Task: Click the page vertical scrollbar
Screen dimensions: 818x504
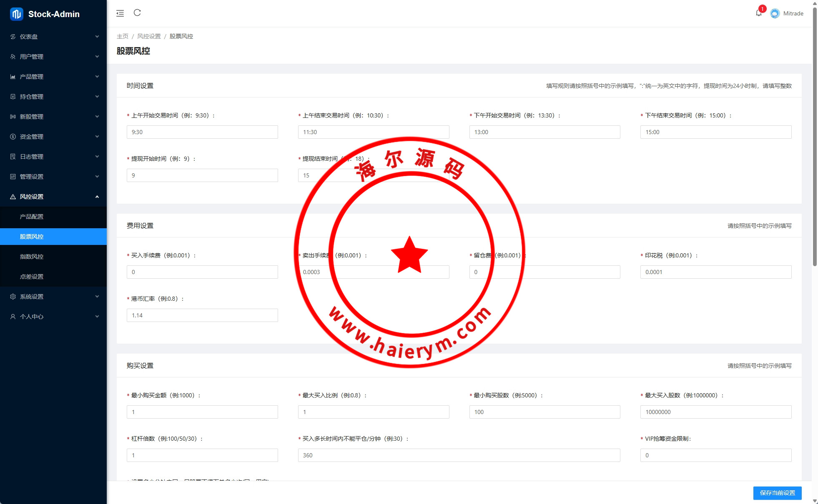Action: pyautogui.click(x=815, y=137)
